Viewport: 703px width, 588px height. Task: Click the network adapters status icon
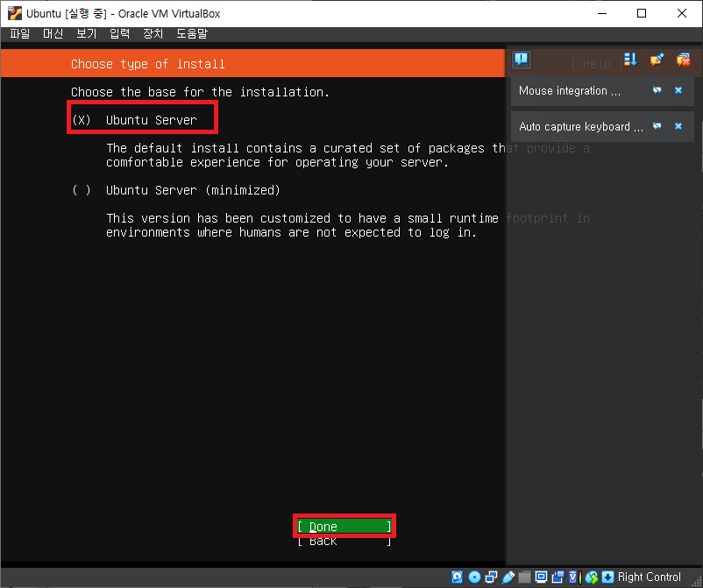click(x=491, y=577)
